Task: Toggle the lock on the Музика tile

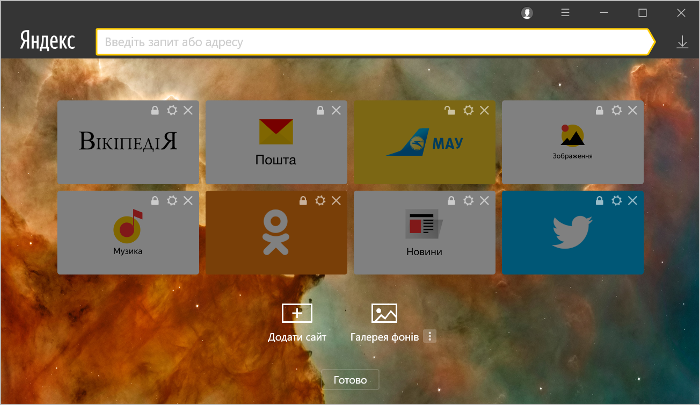Action: 155,200
